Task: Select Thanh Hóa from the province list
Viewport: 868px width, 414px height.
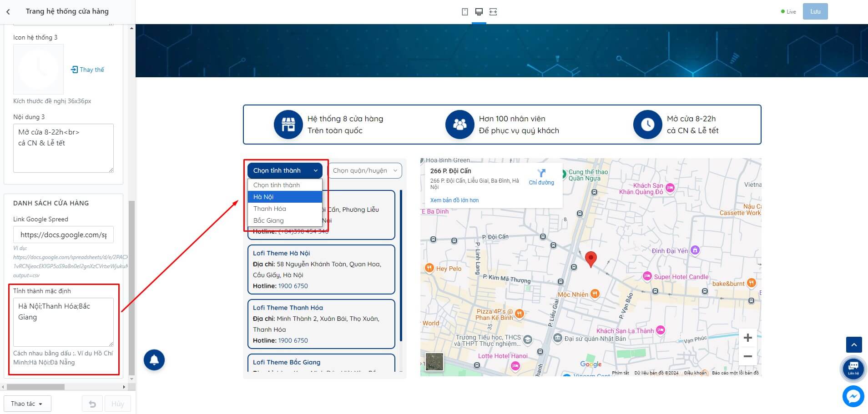Action: [x=285, y=209]
